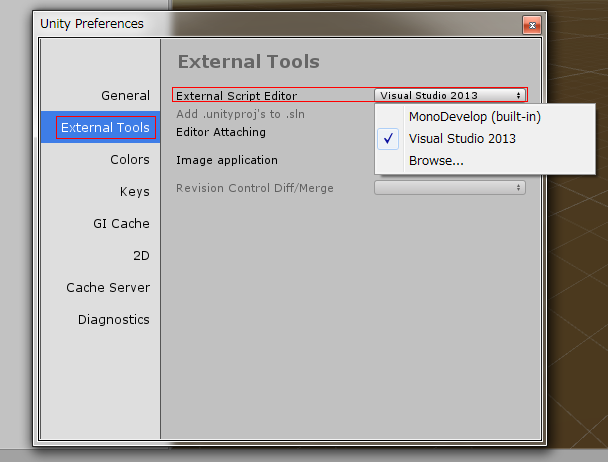Open the External Script Editor dropdown
Image resolution: width=608 pixels, height=462 pixels.
450,95
